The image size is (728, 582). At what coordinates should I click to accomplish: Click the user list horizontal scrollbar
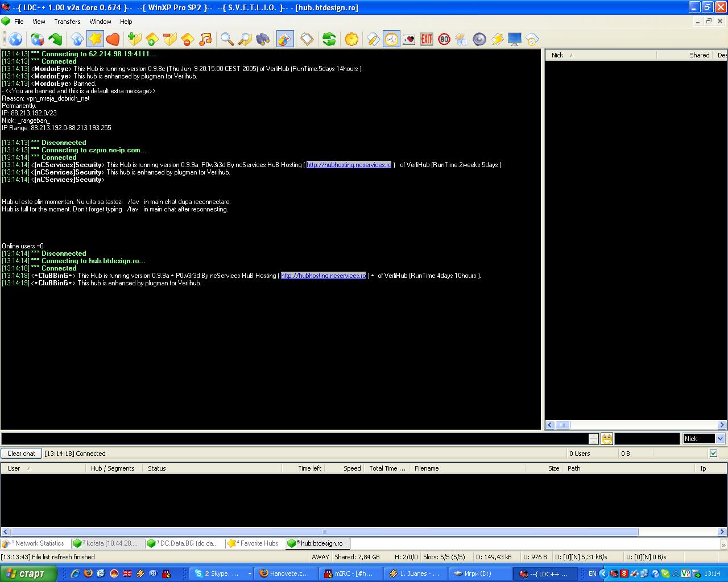[635, 425]
